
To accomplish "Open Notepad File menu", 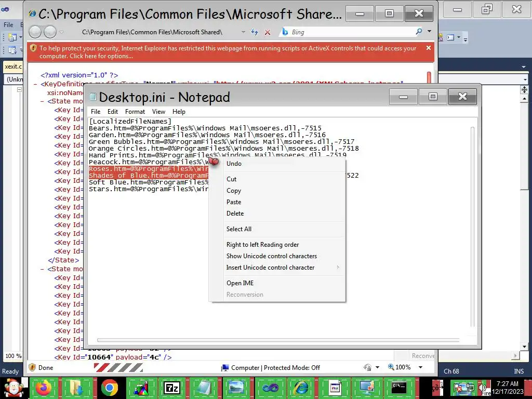I will click(x=96, y=112).
